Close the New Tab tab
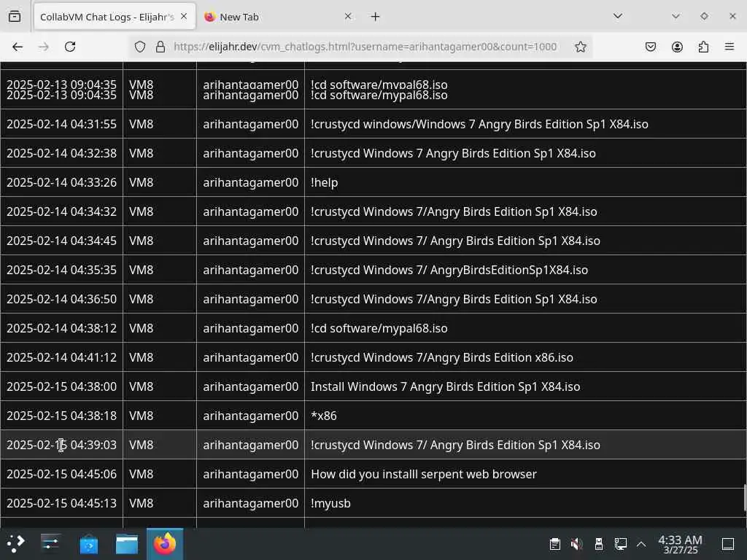Screen dimensions: 747x560 click(x=348, y=17)
